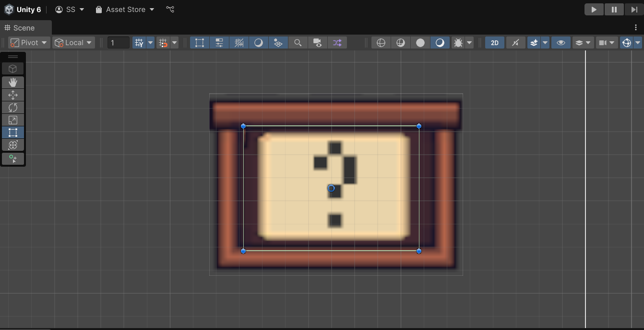
Task: Expand scene effects dropdown arrow
Action: click(x=545, y=43)
